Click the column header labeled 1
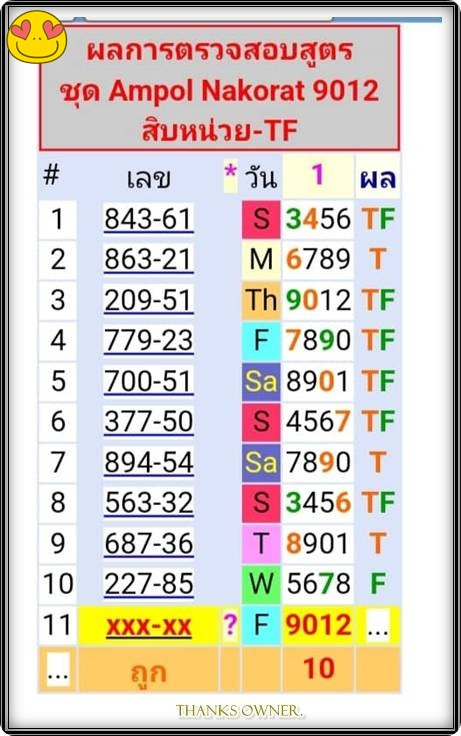 [x=318, y=175]
